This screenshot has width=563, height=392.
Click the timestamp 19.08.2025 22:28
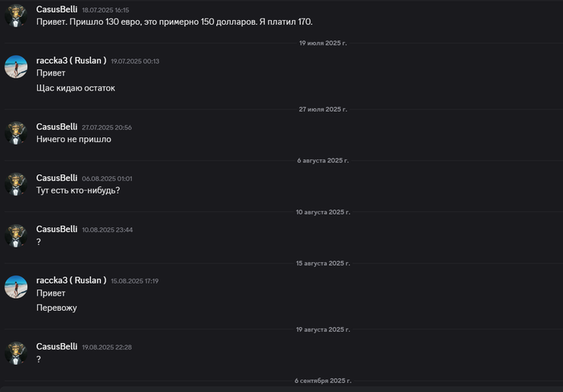(107, 347)
